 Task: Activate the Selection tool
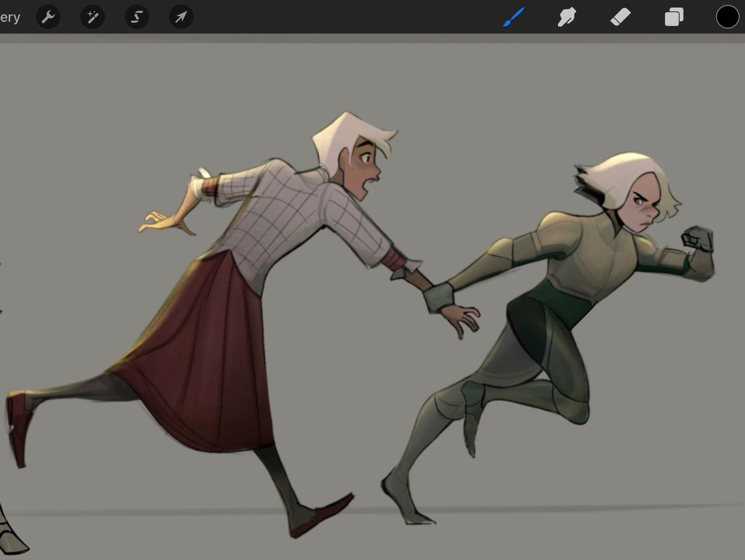[x=137, y=17]
